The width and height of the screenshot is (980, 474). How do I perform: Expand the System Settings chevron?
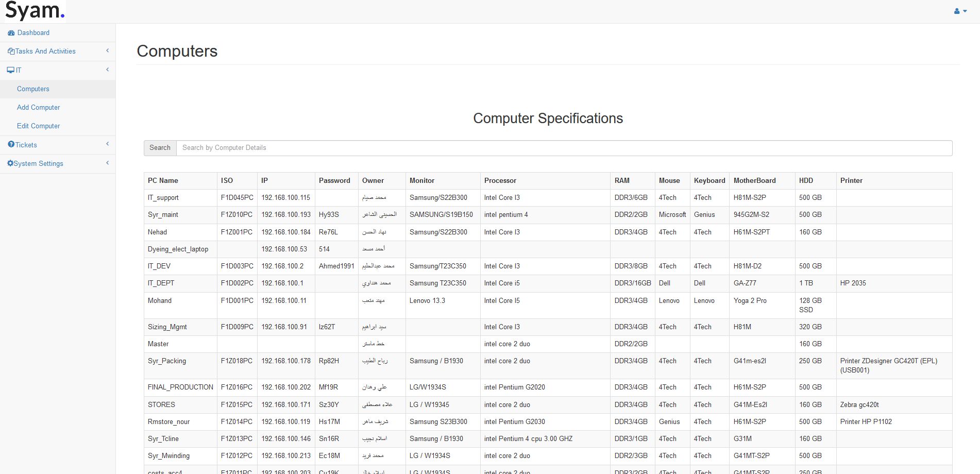(x=107, y=163)
